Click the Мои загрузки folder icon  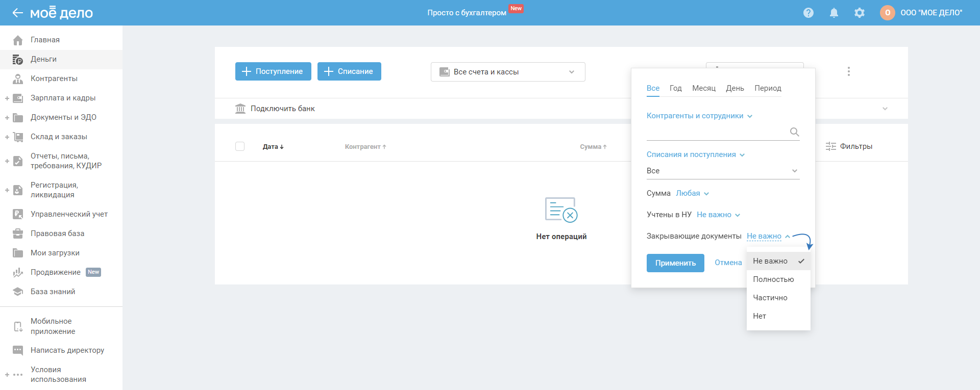18,253
